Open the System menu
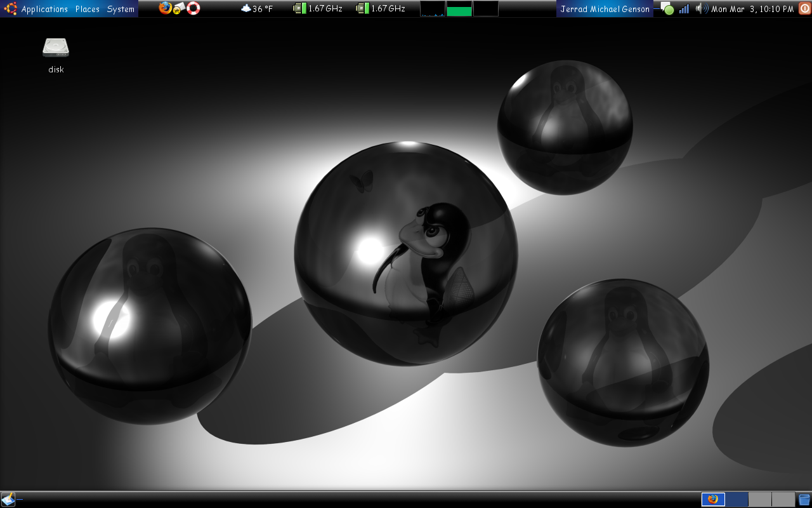Viewport: 812px width, 508px height. pyautogui.click(x=121, y=9)
